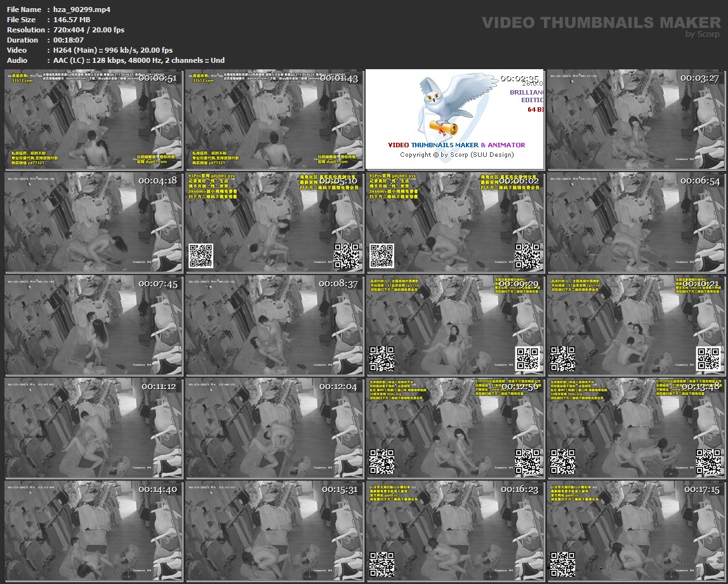This screenshot has width=728, height=584.
Task: Select the thumbnail stamped 00:06:02
Action: [454, 222]
